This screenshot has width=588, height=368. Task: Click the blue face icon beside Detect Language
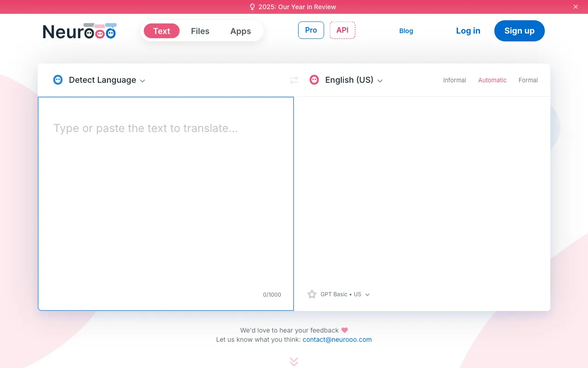point(58,80)
